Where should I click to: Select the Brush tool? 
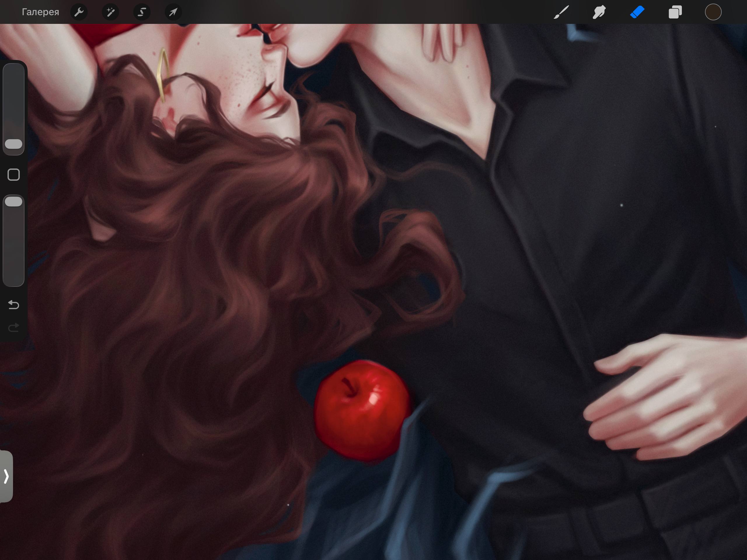tap(561, 12)
